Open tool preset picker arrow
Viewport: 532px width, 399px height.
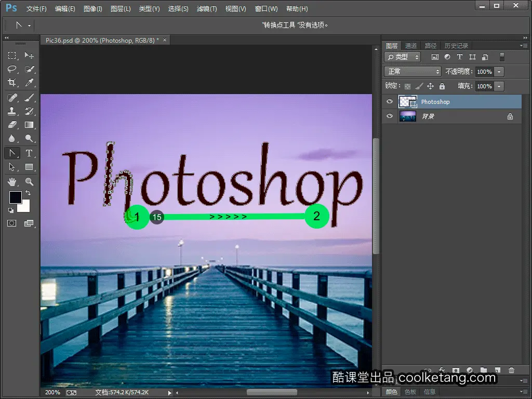click(x=30, y=25)
